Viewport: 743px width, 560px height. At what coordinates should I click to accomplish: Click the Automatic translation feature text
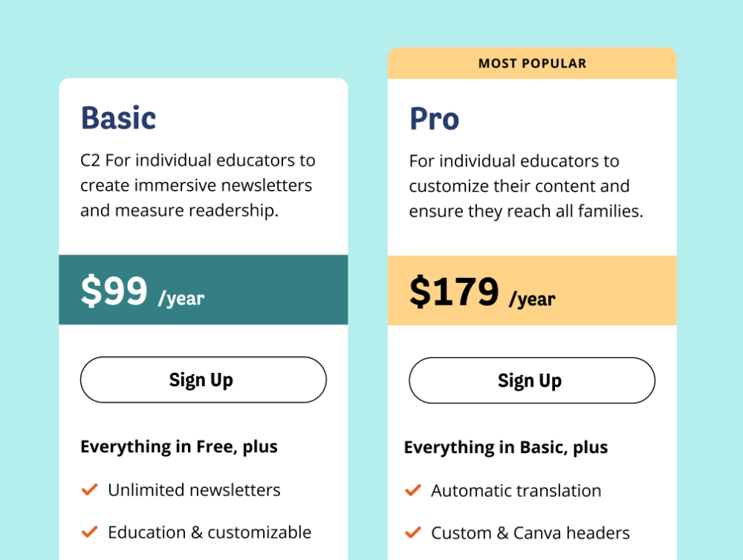point(516,491)
